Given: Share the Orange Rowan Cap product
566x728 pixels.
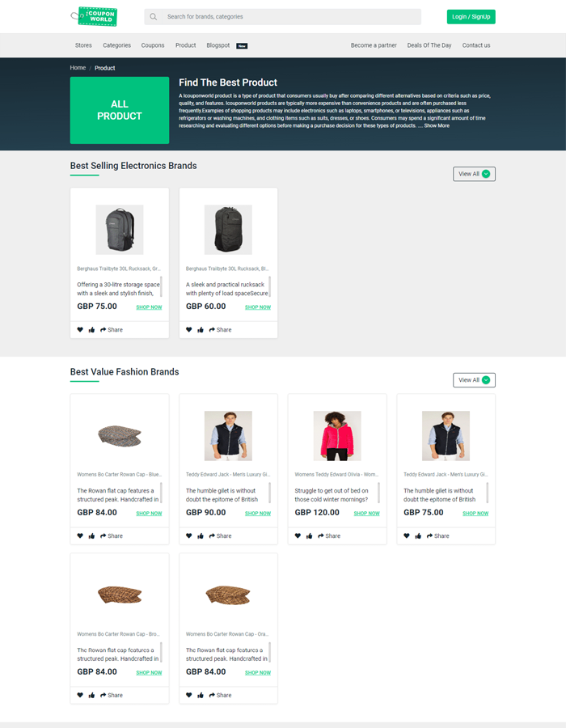Looking at the screenshot, I should coord(220,695).
